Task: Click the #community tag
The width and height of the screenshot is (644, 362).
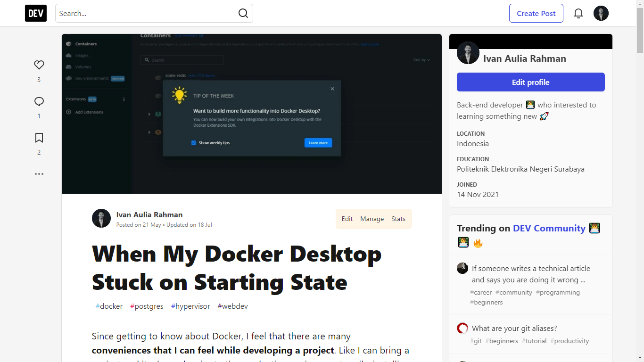Action: click(514, 292)
